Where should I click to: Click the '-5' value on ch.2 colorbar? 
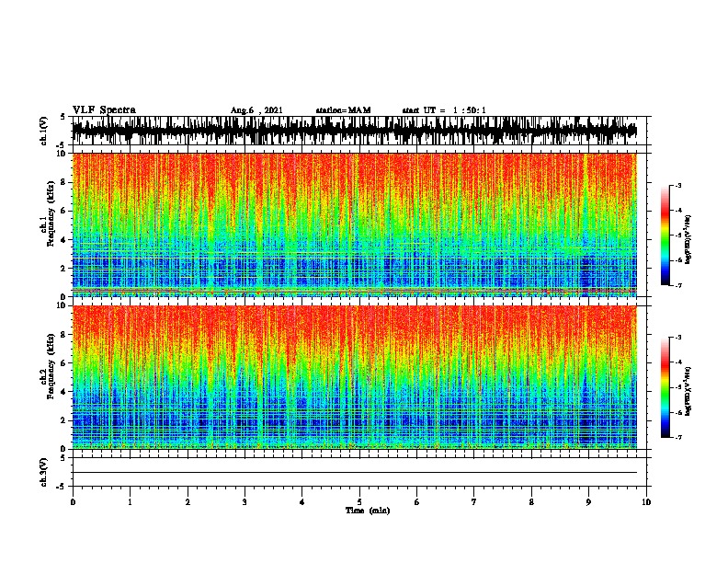[x=677, y=387]
